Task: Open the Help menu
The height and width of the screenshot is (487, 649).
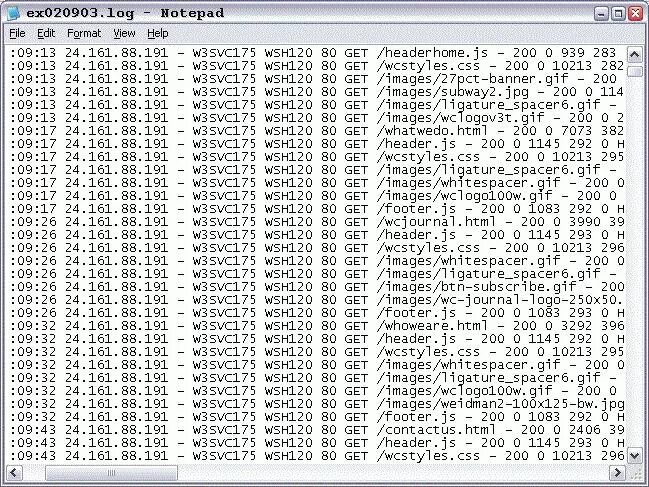Action: (x=158, y=33)
